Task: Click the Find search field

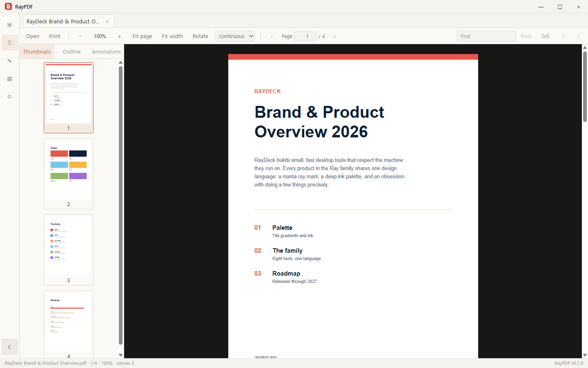Action: coord(486,36)
